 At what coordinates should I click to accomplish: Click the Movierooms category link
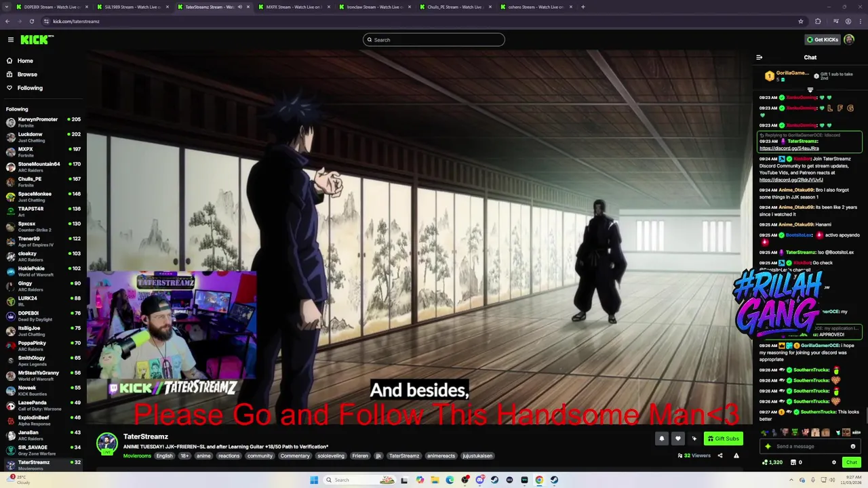137,455
